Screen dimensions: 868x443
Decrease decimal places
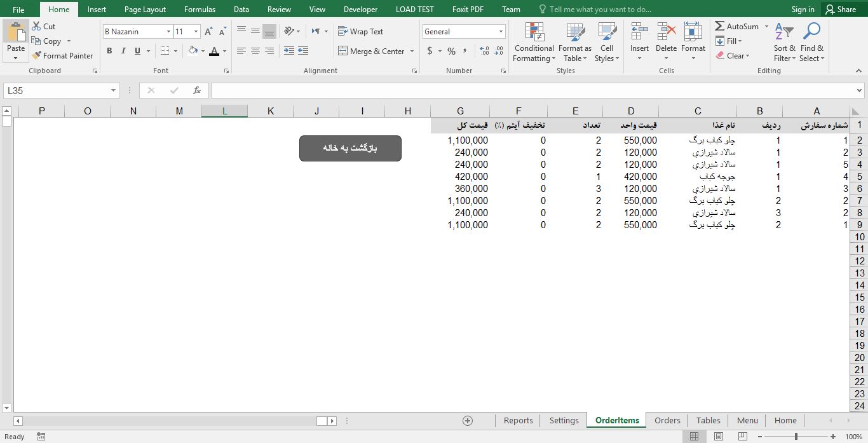498,51
